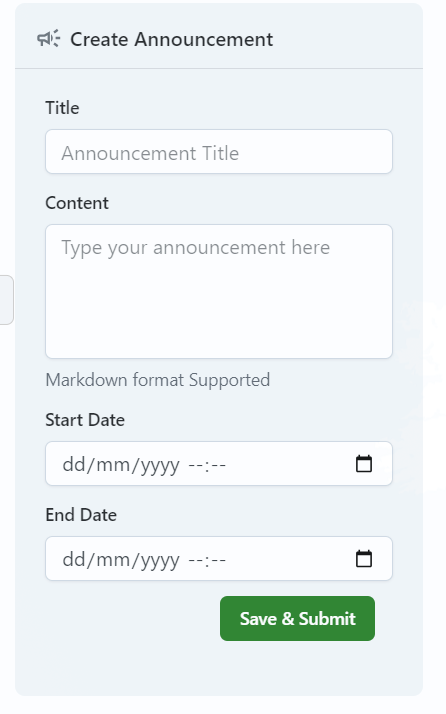
Task: Open the End Date calendar picker icon
Action: point(364,559)
